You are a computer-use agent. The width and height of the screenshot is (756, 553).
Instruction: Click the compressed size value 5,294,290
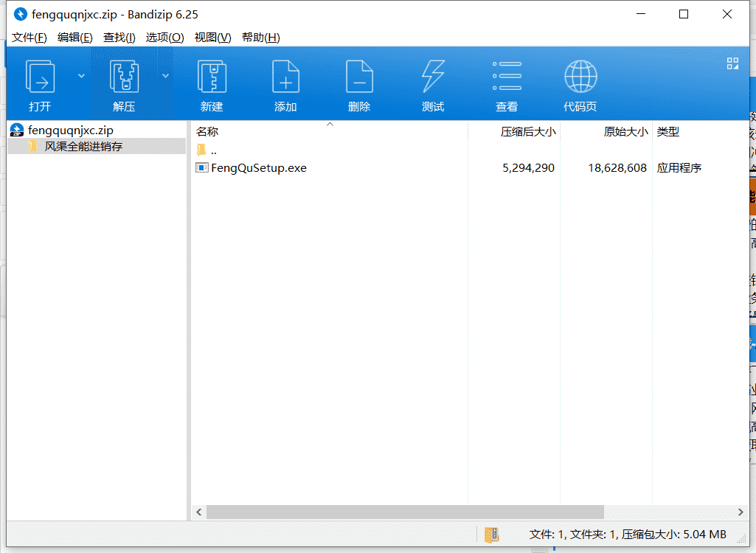pyautogui.click(x=528, y=168)
